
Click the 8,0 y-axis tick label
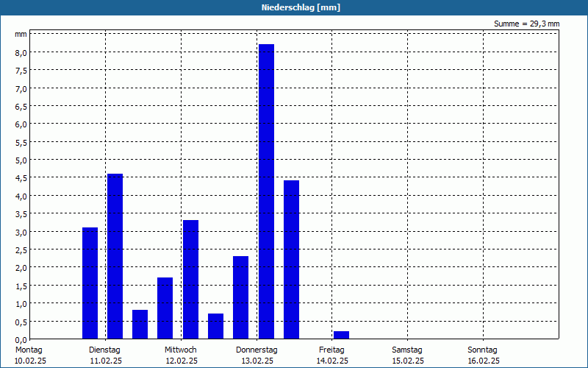(x=21, y=53)
